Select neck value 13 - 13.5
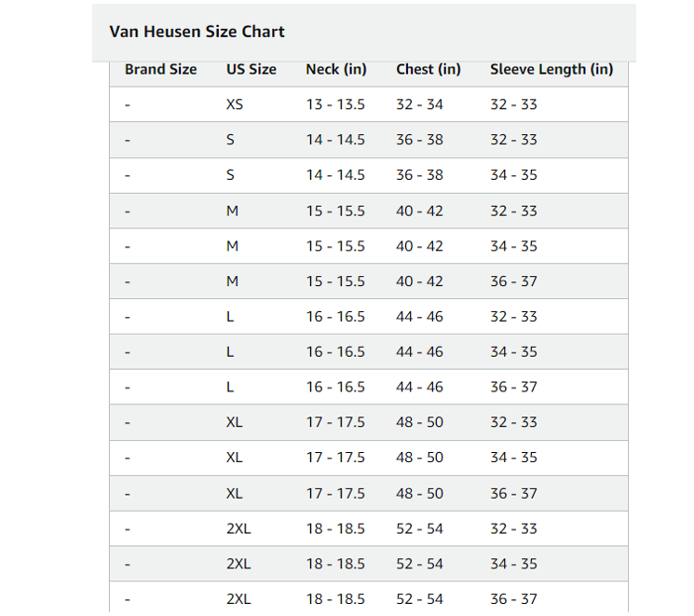 pos(335,104)
